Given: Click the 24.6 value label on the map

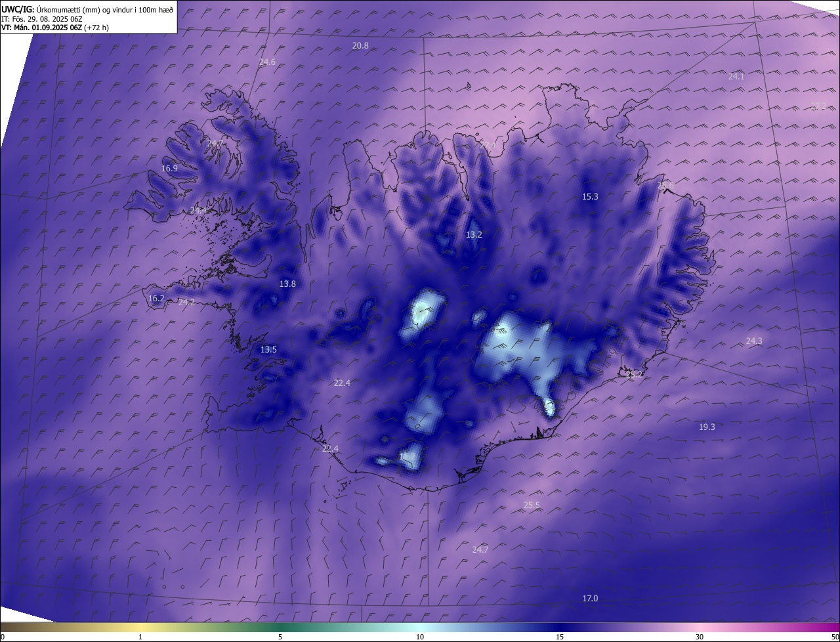Looking at the screenshot, I should click(x=267, y=62).
